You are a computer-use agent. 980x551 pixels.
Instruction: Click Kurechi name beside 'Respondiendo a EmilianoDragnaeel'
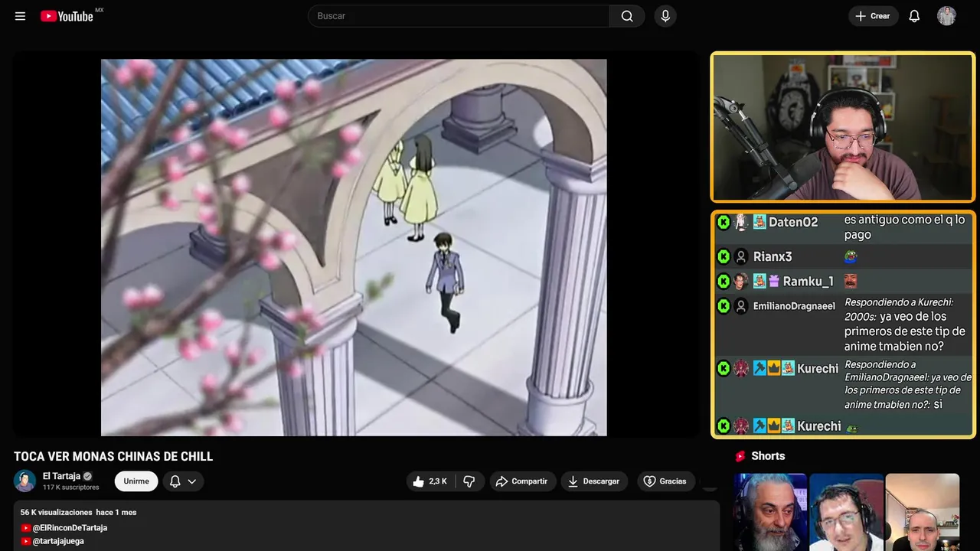(x=818, y=369)
